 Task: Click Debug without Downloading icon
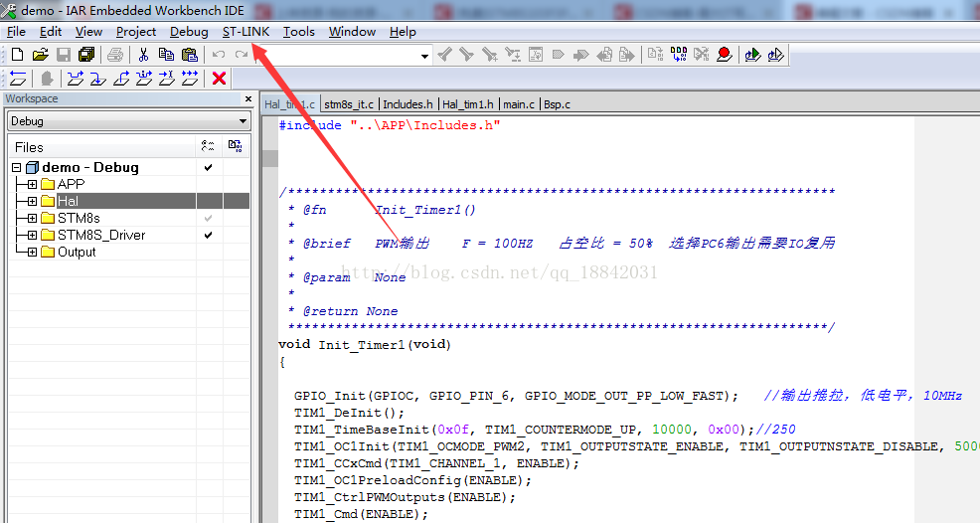[x=775, y=55]
